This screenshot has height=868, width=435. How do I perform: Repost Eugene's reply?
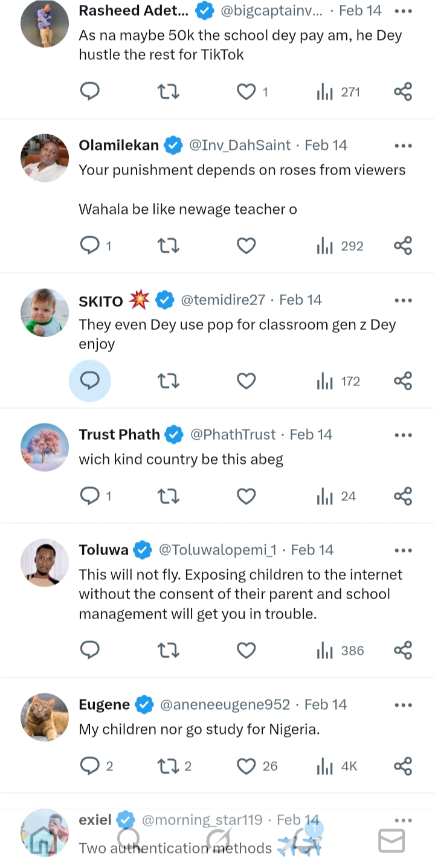click(168, 766)
